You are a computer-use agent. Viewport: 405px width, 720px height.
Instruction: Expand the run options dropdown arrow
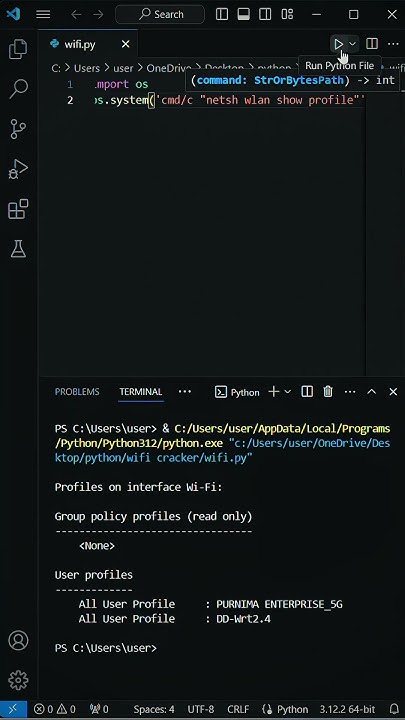353,44
